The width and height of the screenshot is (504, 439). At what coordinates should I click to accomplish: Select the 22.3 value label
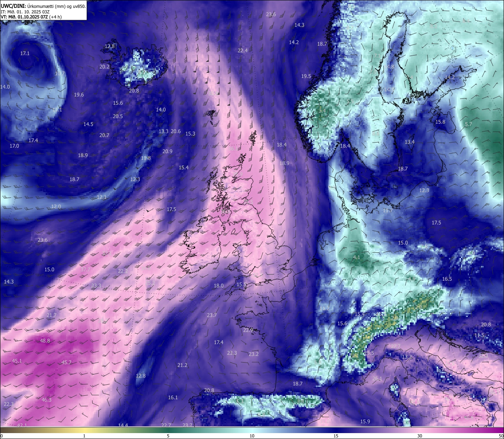pos(9,404)
